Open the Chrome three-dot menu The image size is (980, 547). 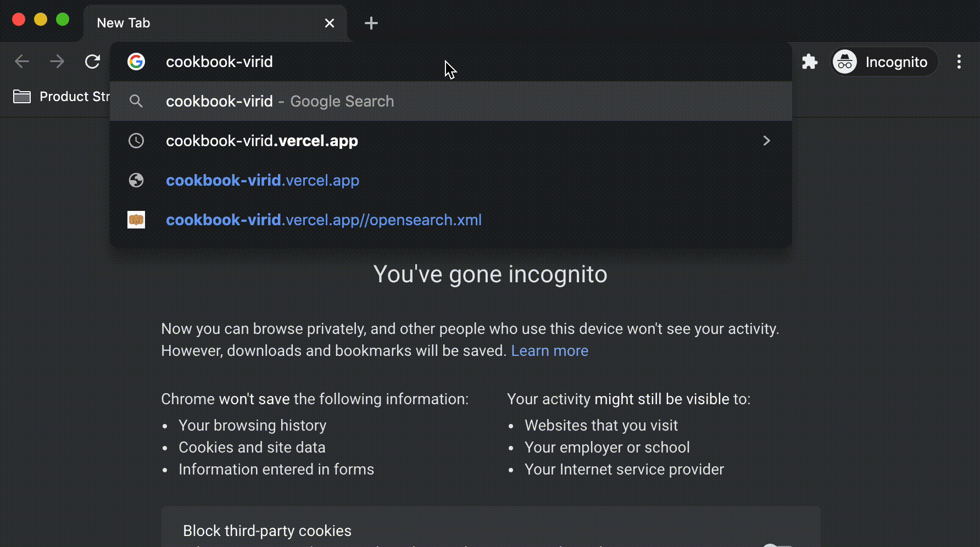tap(959, 62)
